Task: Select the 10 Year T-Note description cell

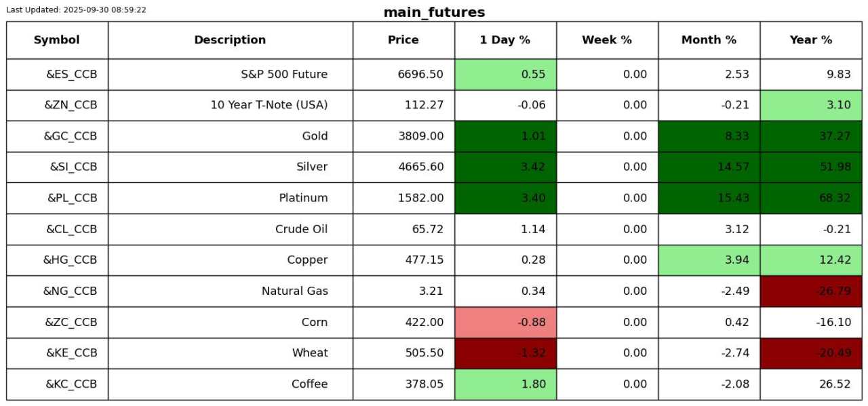Action: 269,105
